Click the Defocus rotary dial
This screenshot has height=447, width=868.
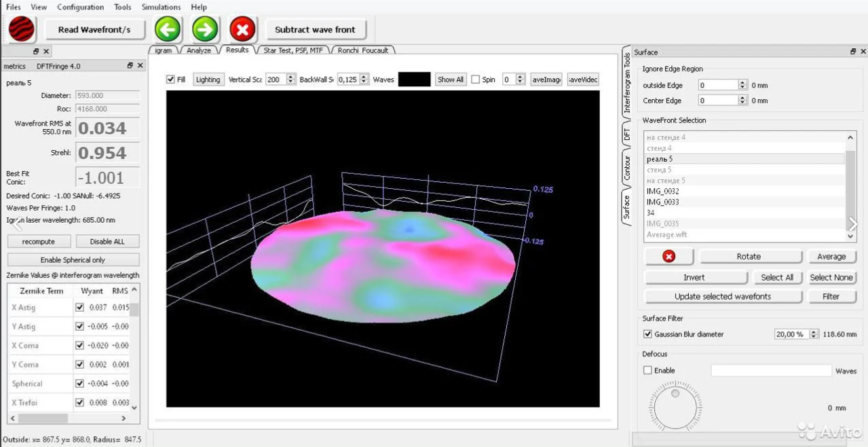[675, 407]
